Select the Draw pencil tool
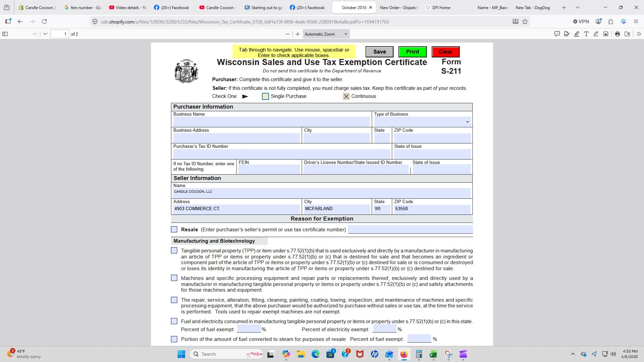This screenshot has width=644, height=362. pyautogui.click(x=596, y=34)
